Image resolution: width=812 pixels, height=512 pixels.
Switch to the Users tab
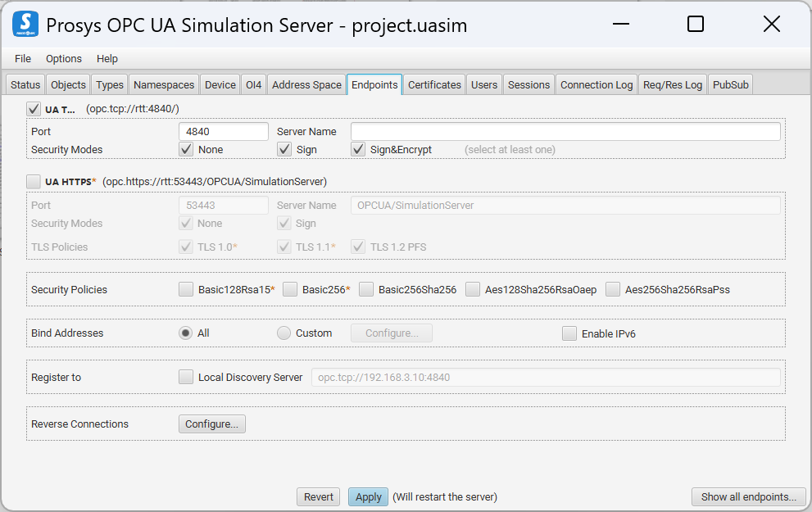[484, 85]
